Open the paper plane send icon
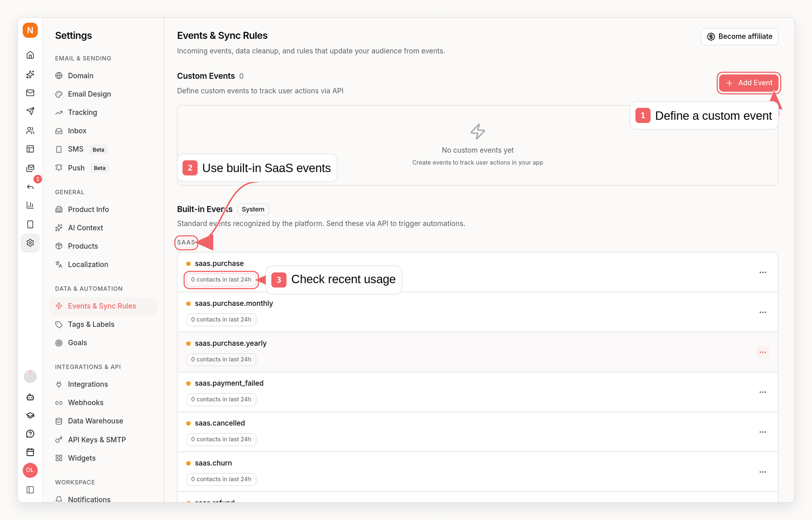This screenshot has width=812, height=520. 30,111
